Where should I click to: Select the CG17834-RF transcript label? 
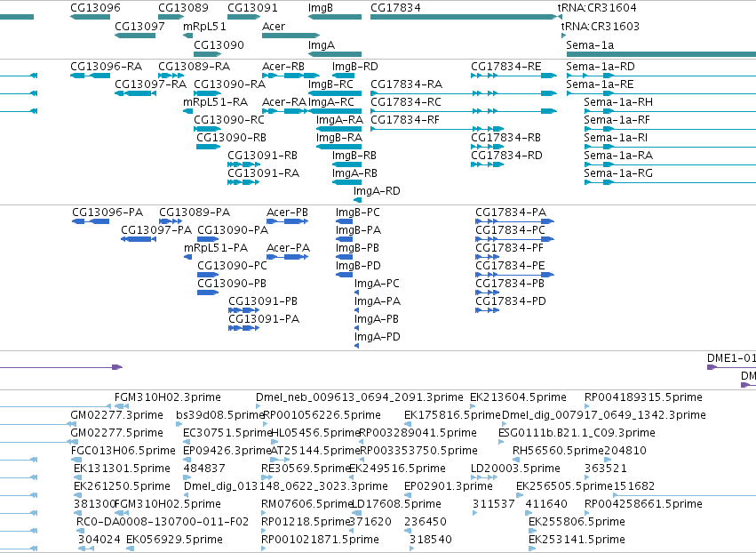(405, 120)
